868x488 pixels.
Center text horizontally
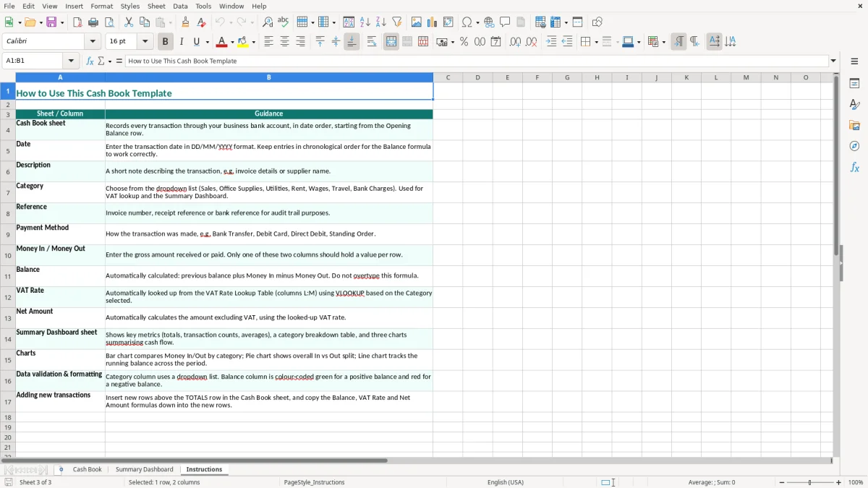click(x=284, y=42)
